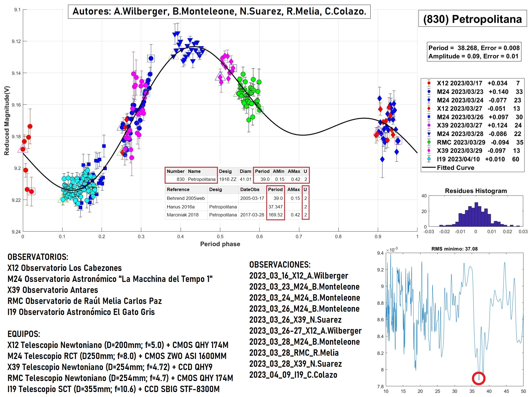This screenshot has height=397, width=532.
Task: Click green circle marker for RMC 2023/03/29 legend
Action: (429, 142)
